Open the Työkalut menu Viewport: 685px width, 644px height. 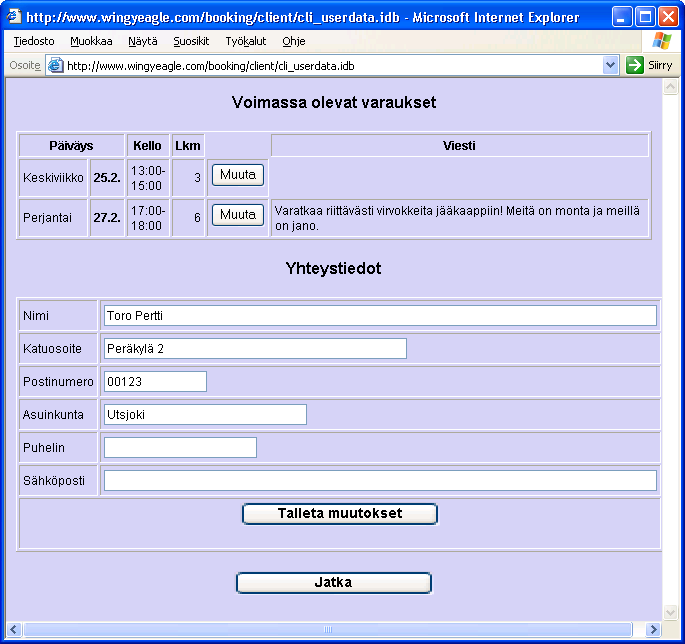[245, 41]
